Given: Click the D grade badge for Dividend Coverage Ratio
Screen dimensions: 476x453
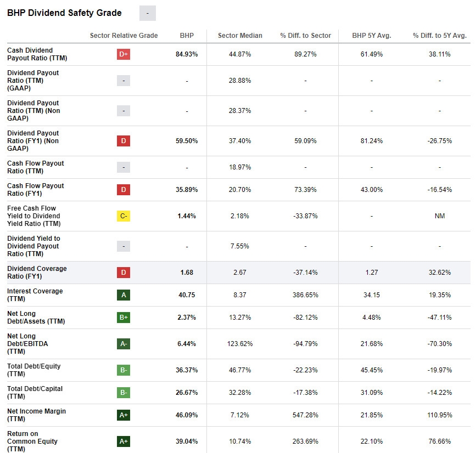Looking at the screenshot, I should click(x=124, y=273).
